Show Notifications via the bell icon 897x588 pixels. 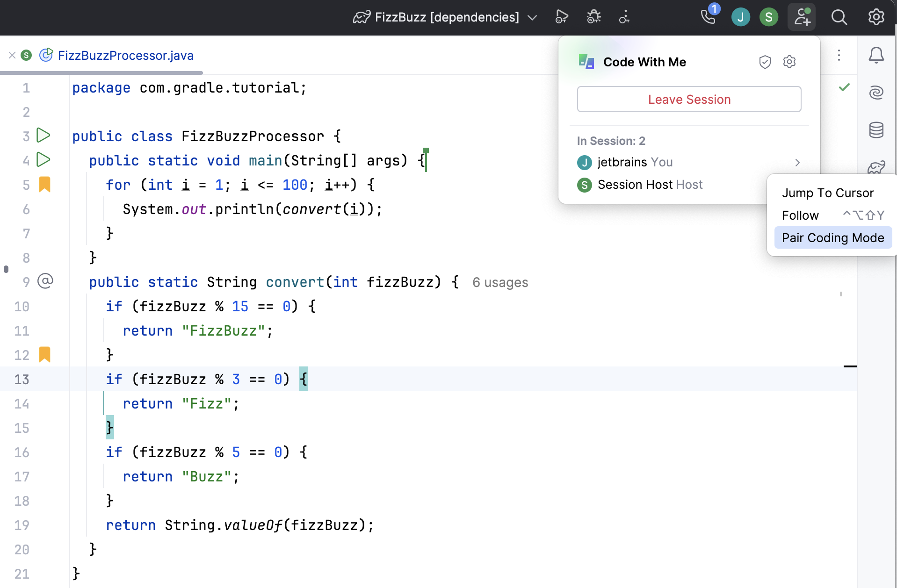click(x=876, y=55)
